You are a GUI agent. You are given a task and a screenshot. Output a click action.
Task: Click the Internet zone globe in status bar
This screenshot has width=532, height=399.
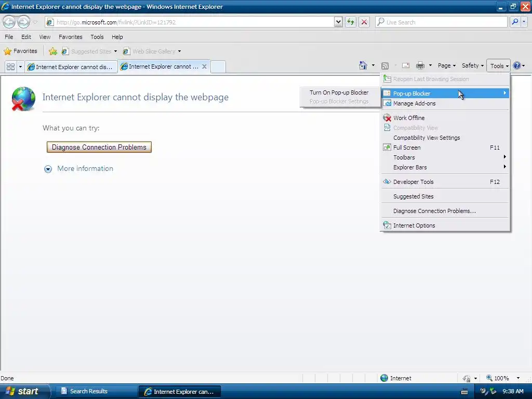tap(384, 378)
